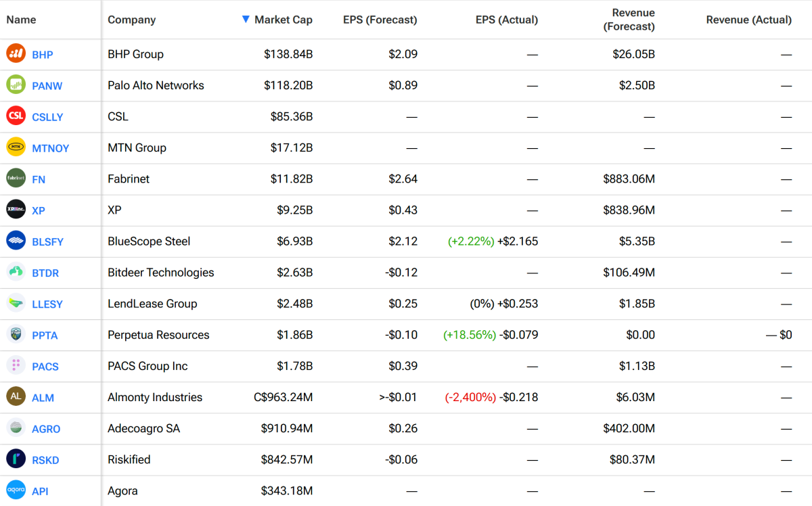The height and width of the screenshot is (506, 812).
Task: Sort by EPS (Forecast) column header
Action: [380, 20]
